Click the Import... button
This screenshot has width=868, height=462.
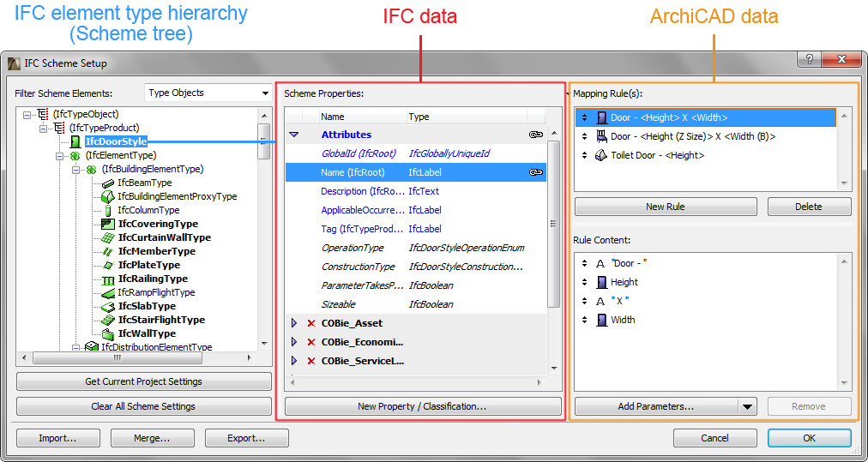58,438
